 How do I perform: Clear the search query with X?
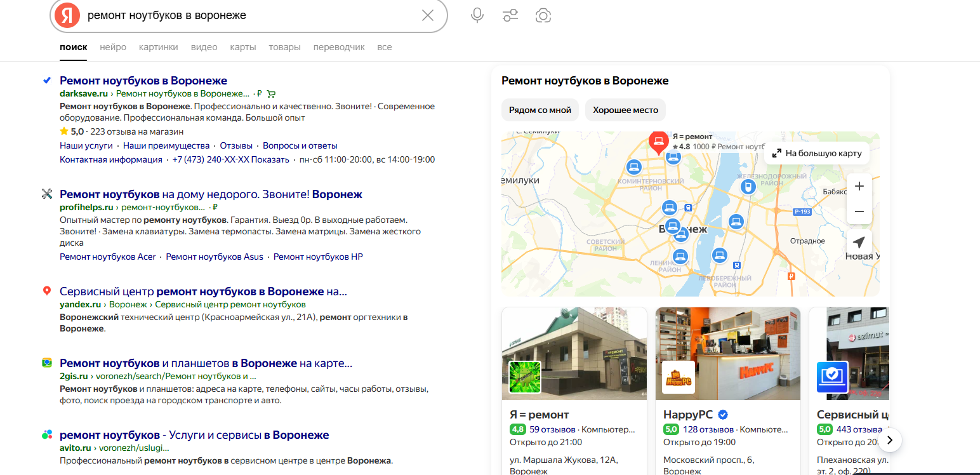[x=428, y=15]
